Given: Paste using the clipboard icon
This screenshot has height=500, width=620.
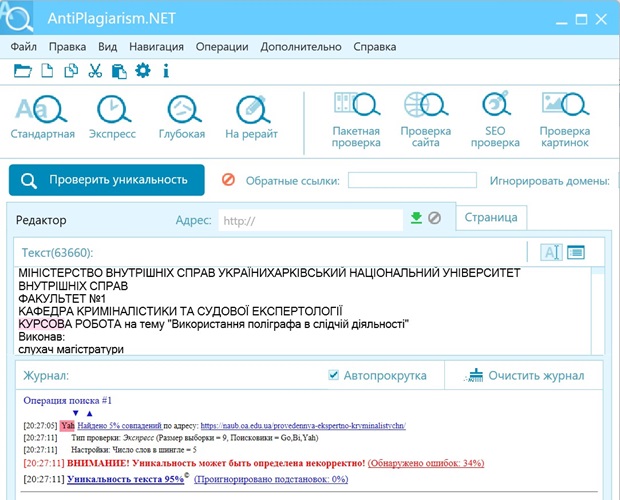Looking at the screenshot, I should click(x=119, y=72).
